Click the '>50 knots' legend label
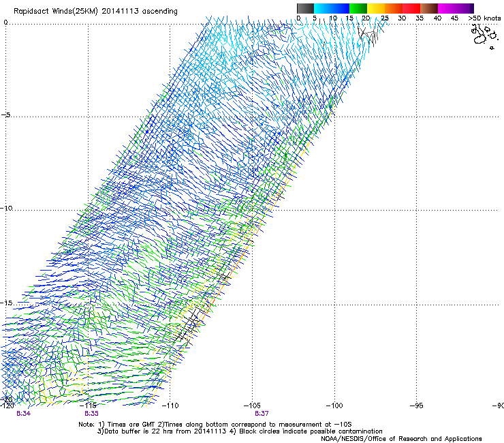This screenshot has width=504, height=443. [484, 18]
